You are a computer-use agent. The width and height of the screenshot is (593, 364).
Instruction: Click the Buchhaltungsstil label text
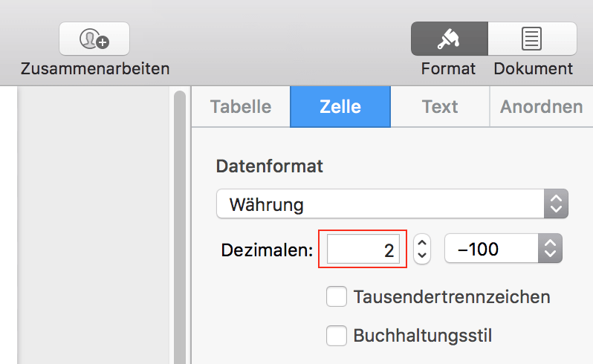click(x=422, y=336)
